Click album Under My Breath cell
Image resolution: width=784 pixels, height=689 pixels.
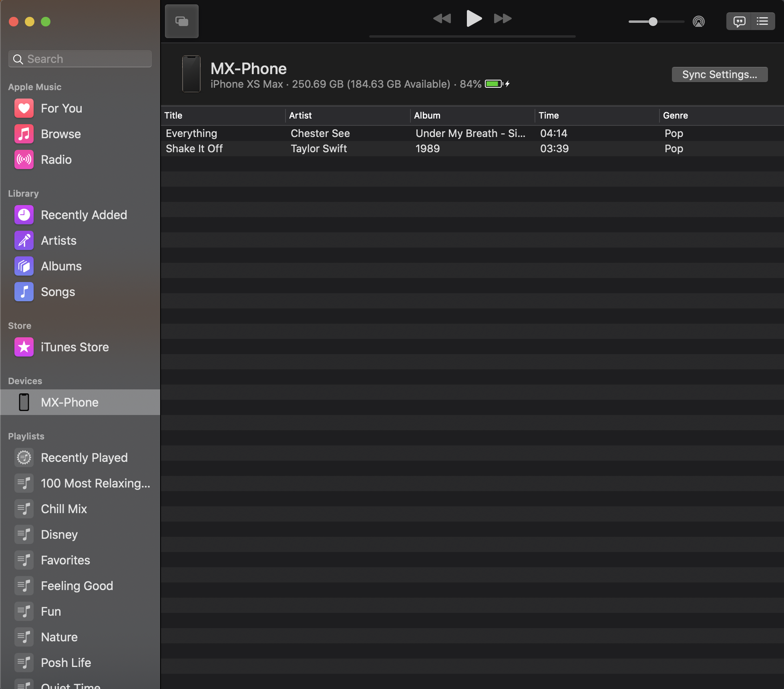pyautogui.click(x=470, y=133)
